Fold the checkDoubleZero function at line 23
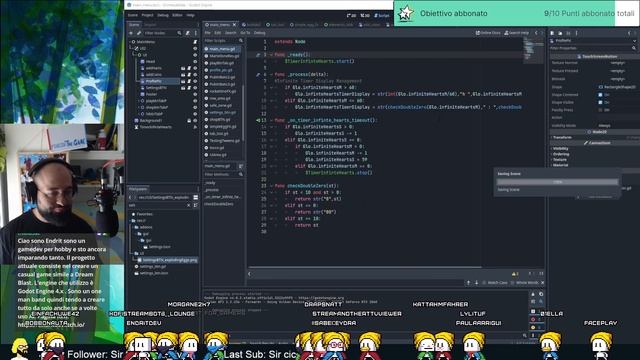The image size is (640, 360). point(271,186)
